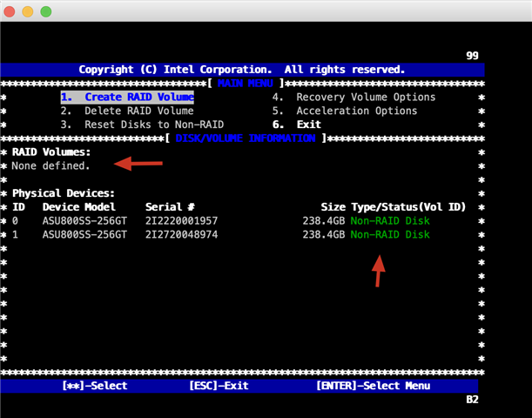Click serial number 2I2720048974

[x=181, y=234]
